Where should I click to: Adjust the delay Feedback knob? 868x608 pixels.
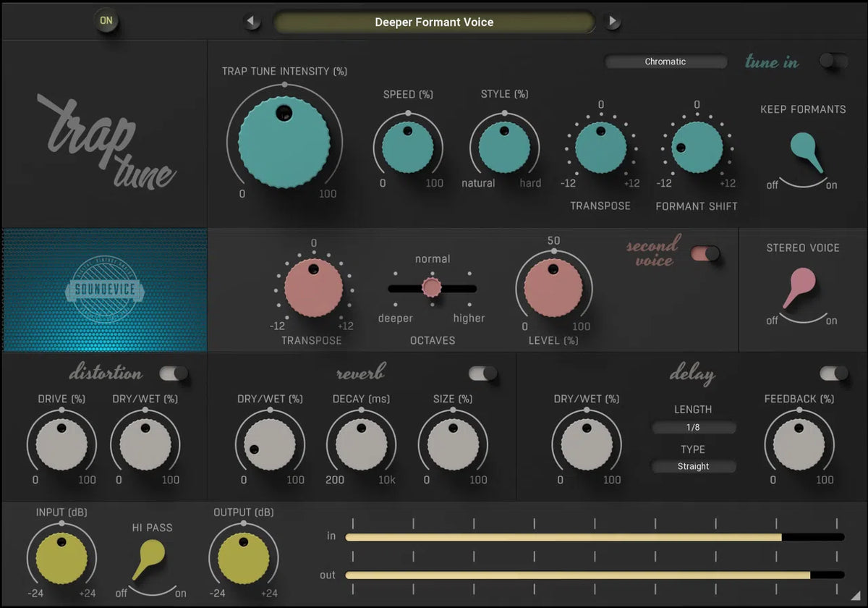(799, 444)
